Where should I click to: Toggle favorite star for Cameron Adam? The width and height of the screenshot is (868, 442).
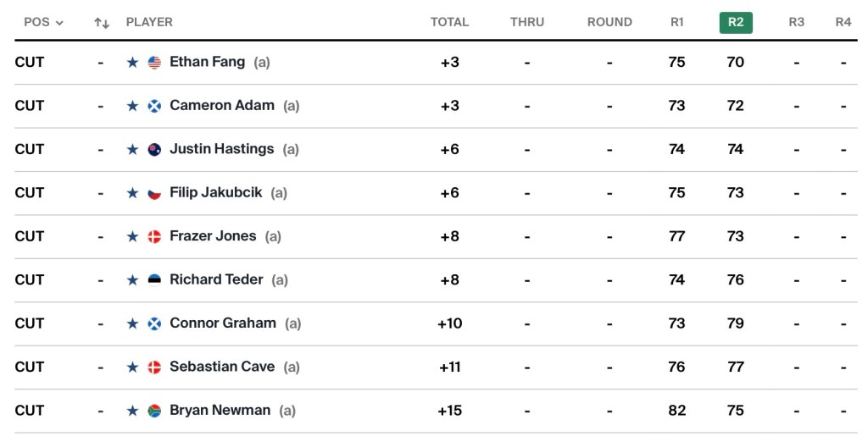click(132, 106)
